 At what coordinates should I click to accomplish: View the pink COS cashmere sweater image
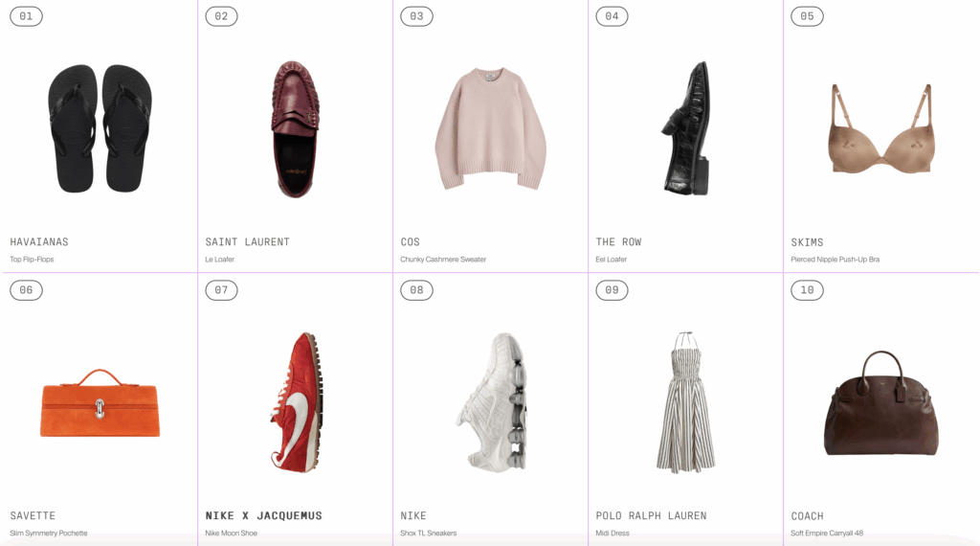491,128
